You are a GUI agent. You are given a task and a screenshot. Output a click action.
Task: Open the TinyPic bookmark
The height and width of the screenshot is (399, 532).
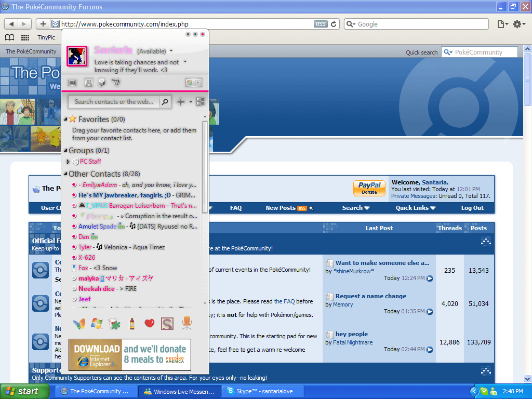[x=46, y=37]
